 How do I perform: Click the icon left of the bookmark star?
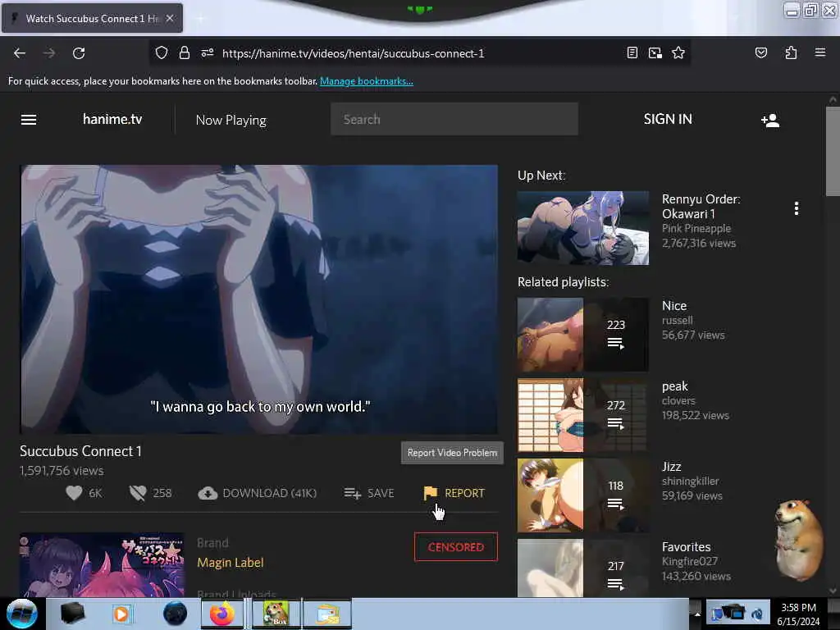[655, 53]
